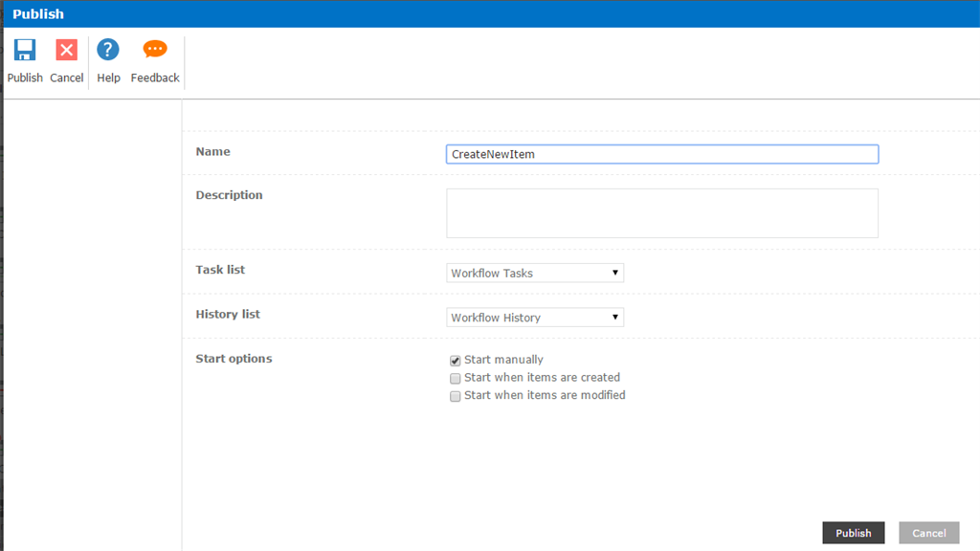Enable Start when items are created
Screen dimensions: 980x551
click(456, 378)
